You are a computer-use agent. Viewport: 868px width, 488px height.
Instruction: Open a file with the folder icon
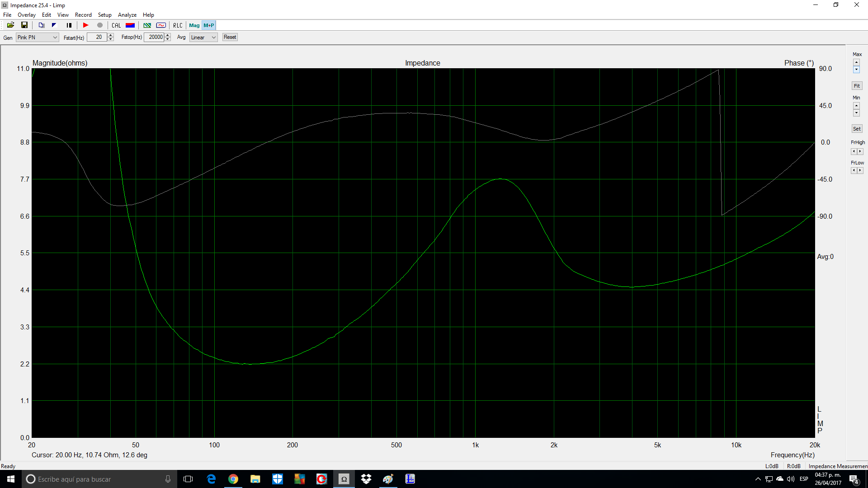10,25
